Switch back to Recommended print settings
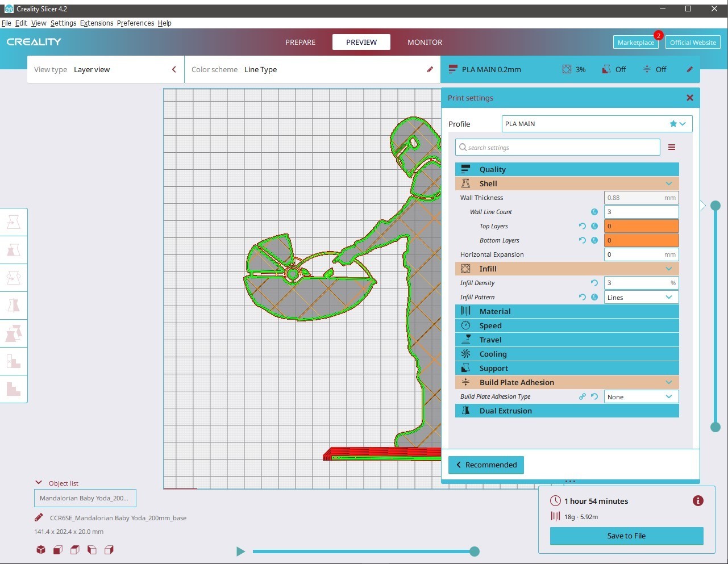Viewport: 728px width, 564px height. click(486, 465)
